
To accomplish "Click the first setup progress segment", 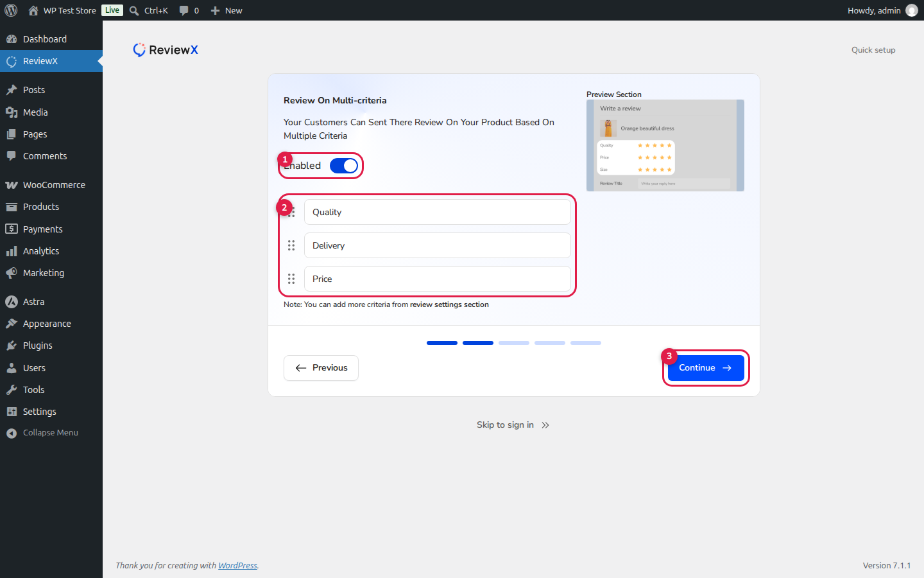I will [442, 343].
